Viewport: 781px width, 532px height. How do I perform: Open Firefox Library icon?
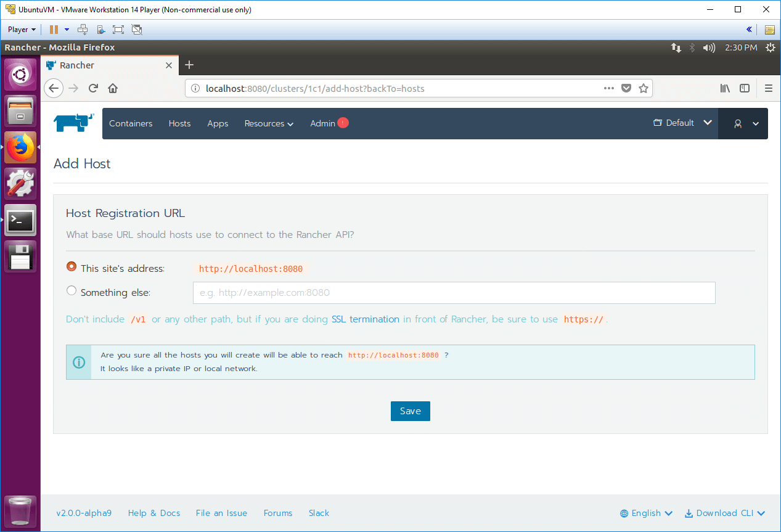coord(725,88)
